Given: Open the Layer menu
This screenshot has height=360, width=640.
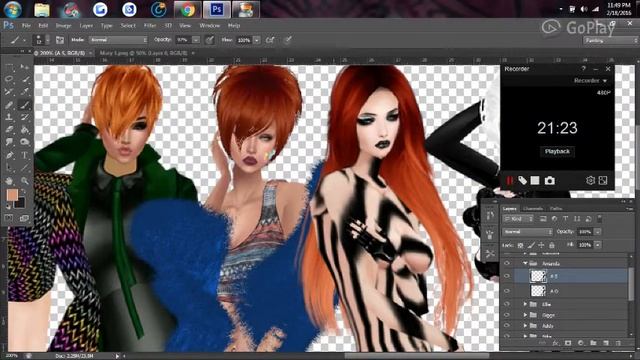Looking at the screenshot, I should point(86,25).
